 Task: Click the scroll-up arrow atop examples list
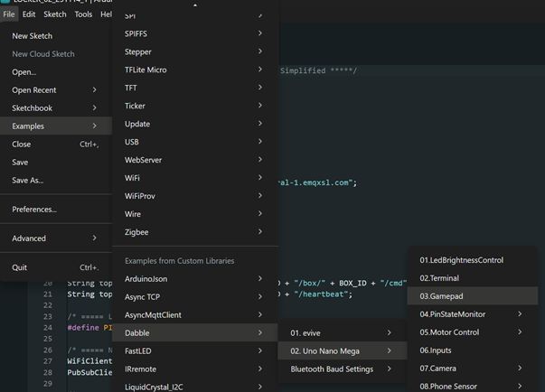(195, 5)
